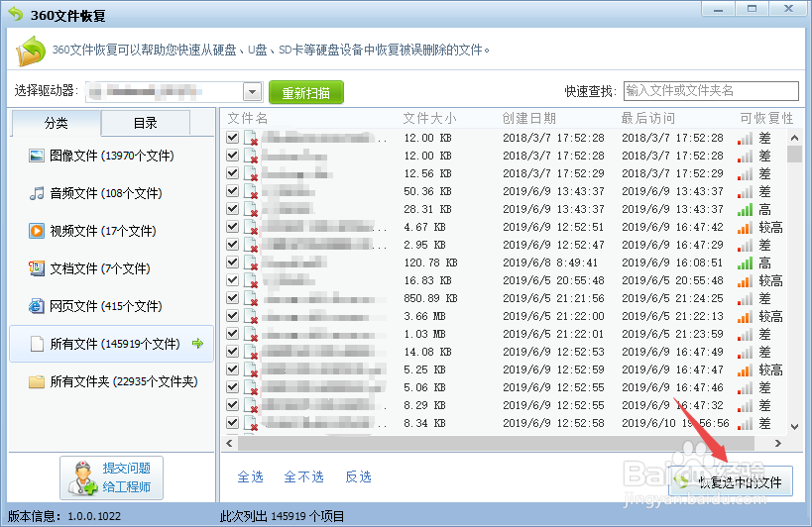812x527 pixels.
Task: Uncheck the 14.08 KB file row
Action: (x=233, y=351)
